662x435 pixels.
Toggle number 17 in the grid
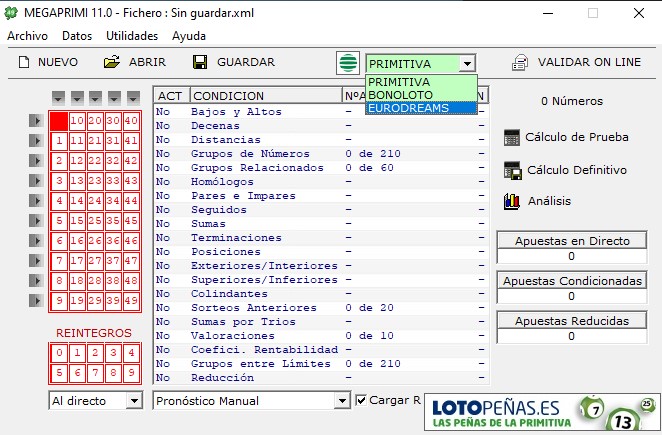coord(77,261)
